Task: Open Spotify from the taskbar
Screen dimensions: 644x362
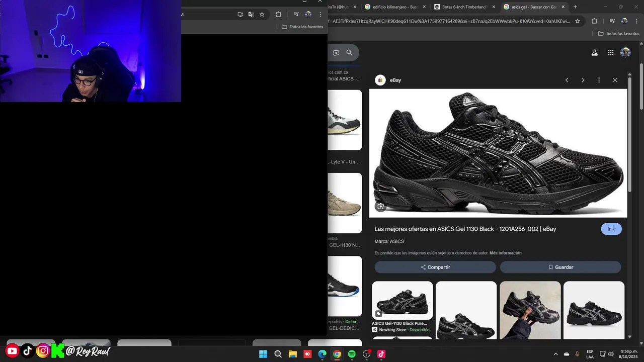Action: (x=352, y=354)
